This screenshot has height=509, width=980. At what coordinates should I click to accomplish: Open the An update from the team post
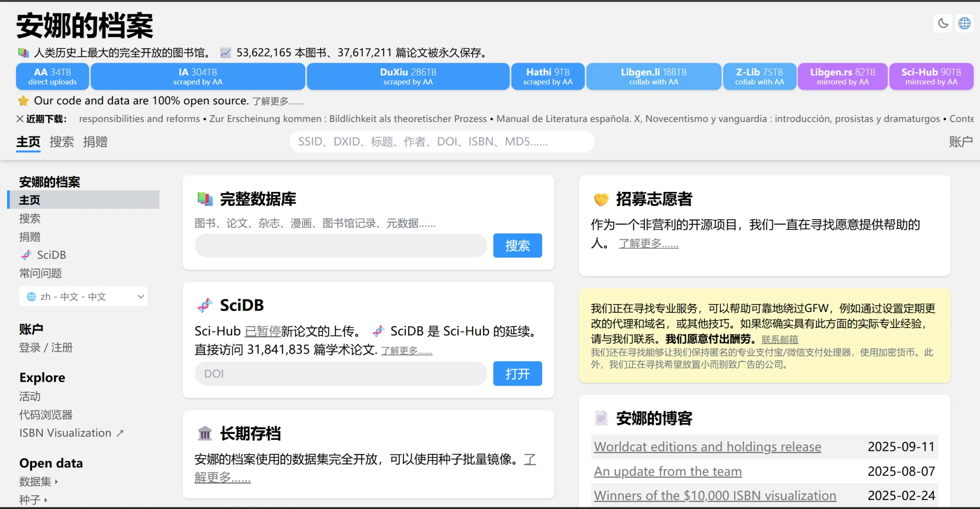pos(668,471)
